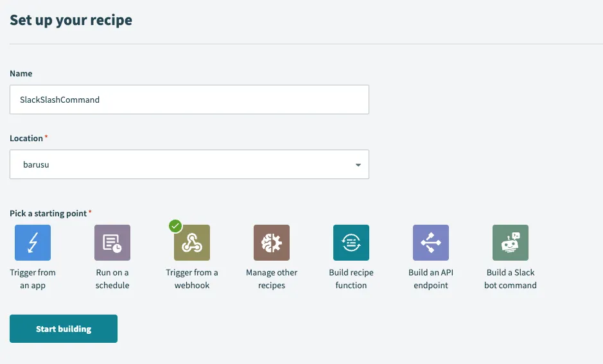Click the "Set up your recipe" heading
This screenshot has height=364, width=603.
[71, 20]
